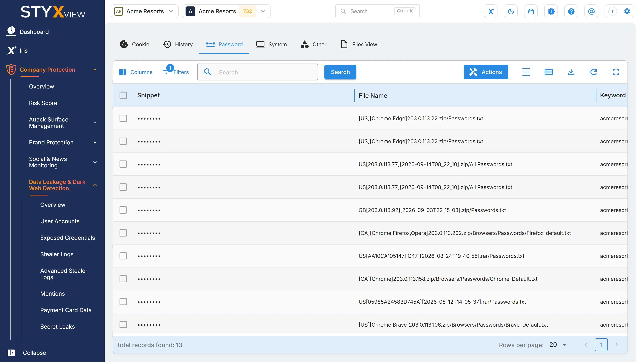Open the Files View tab
Image resolution: width=644 pixels, height=362 pixels.
(358, 44)
